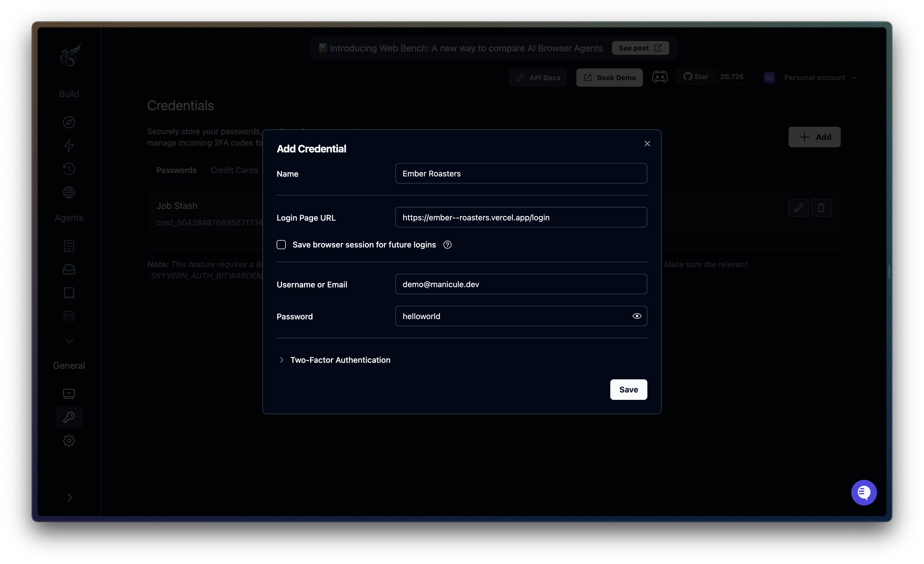924x564 pixels.
Task: Open the document icon under Agents
Action: [69, 246]
